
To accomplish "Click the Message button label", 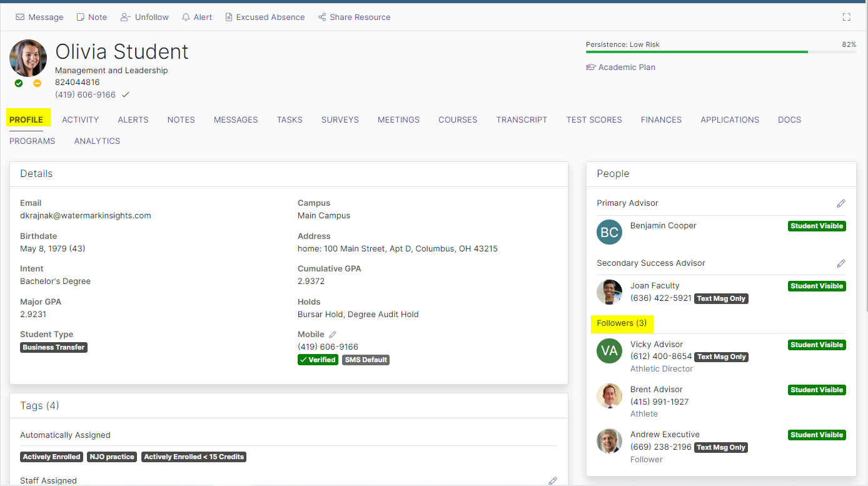I will [x=46, y=18].
